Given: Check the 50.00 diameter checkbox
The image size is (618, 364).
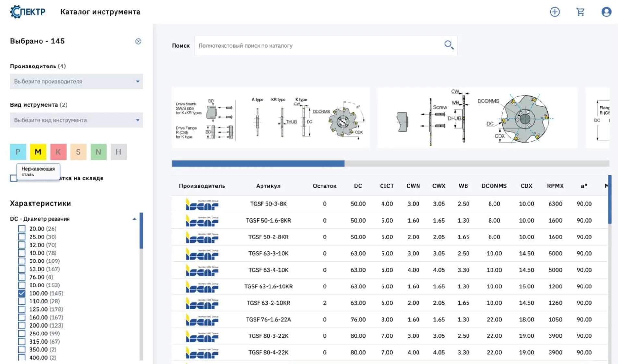Looking at the screenshot, I should tap(22, 261).
